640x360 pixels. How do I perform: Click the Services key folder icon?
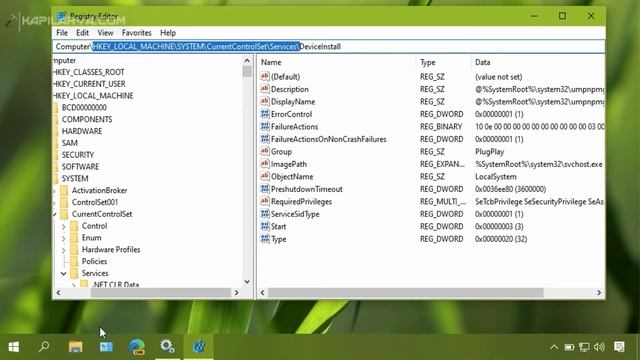[74, 273]
